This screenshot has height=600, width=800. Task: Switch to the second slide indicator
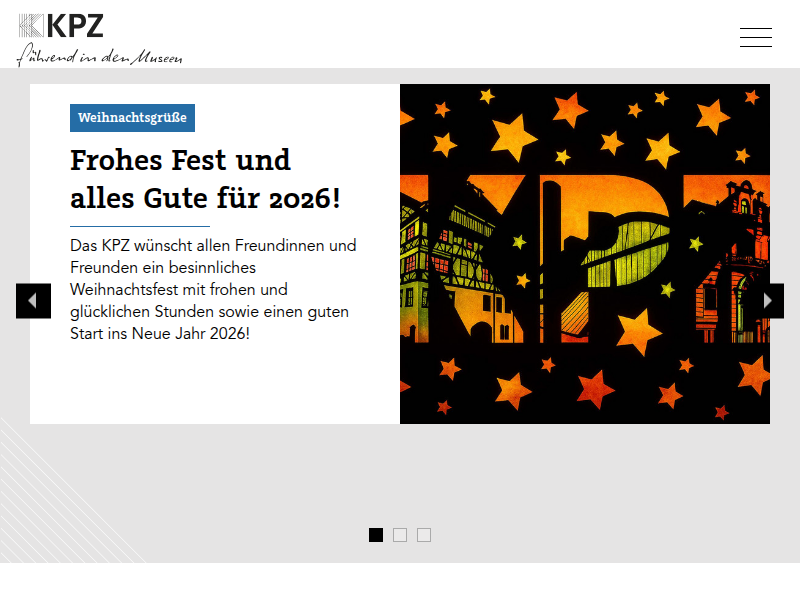[400, 535]
